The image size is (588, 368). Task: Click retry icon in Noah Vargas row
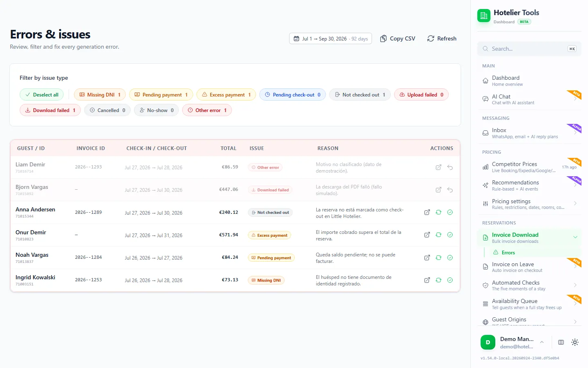(439, 258)
